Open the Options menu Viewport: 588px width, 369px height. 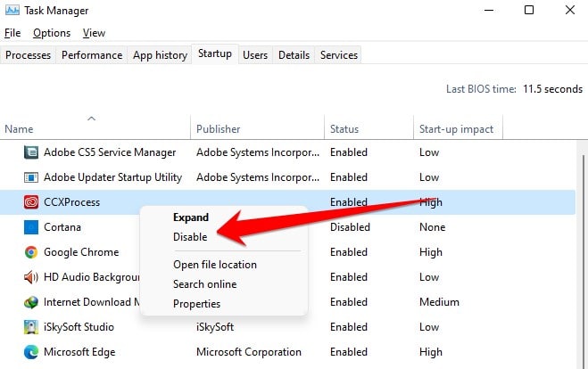click(52, 33)
